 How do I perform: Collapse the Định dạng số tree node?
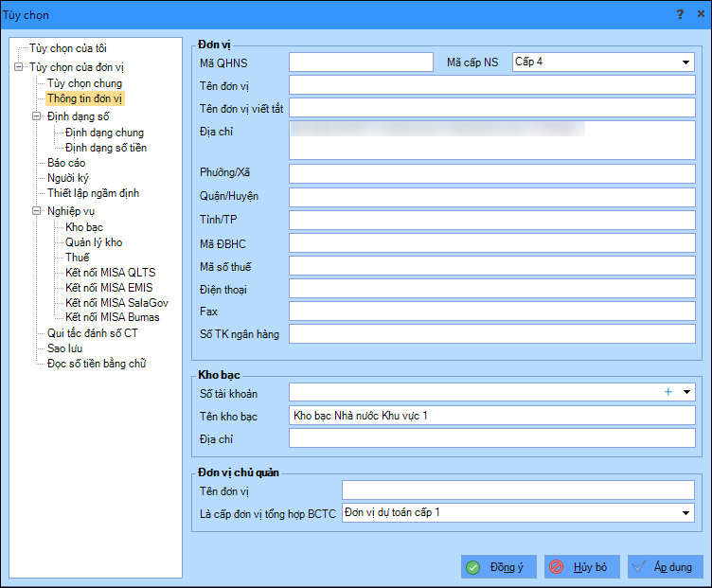(x=36, y=116)
